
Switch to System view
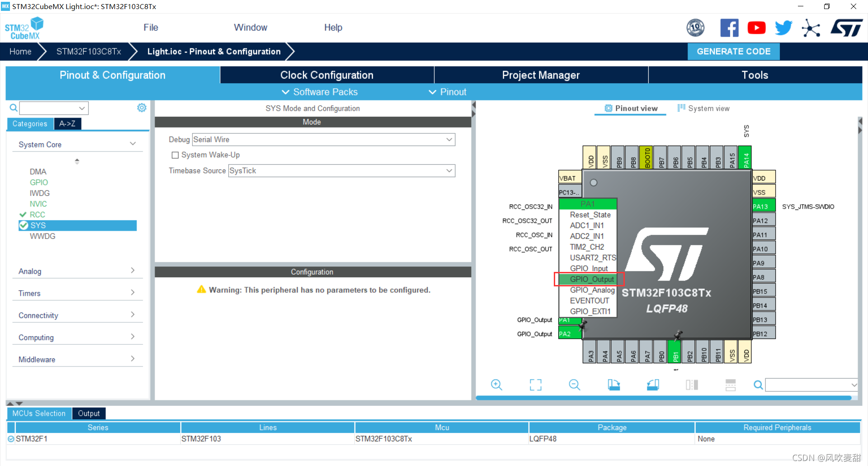pos(703,108)
